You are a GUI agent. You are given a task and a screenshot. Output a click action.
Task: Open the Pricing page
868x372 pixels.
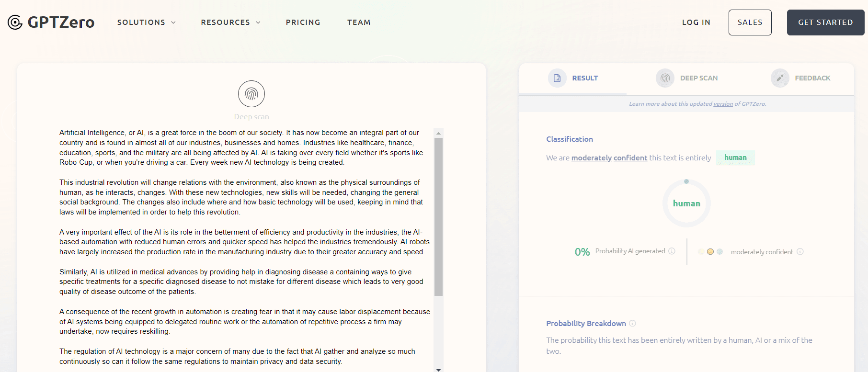pyautogui.click(x=303, y=23)
